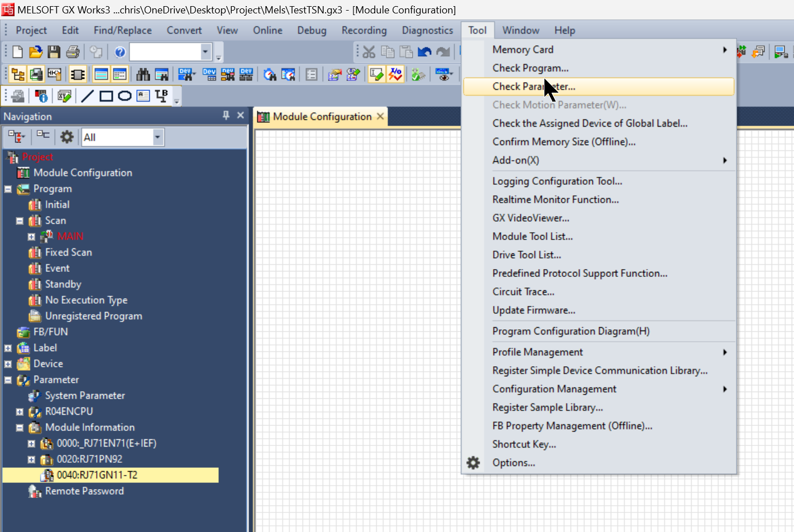Expand the R04ENCPU node
This screenshot has width=794, height=532.
click(20, 412)
